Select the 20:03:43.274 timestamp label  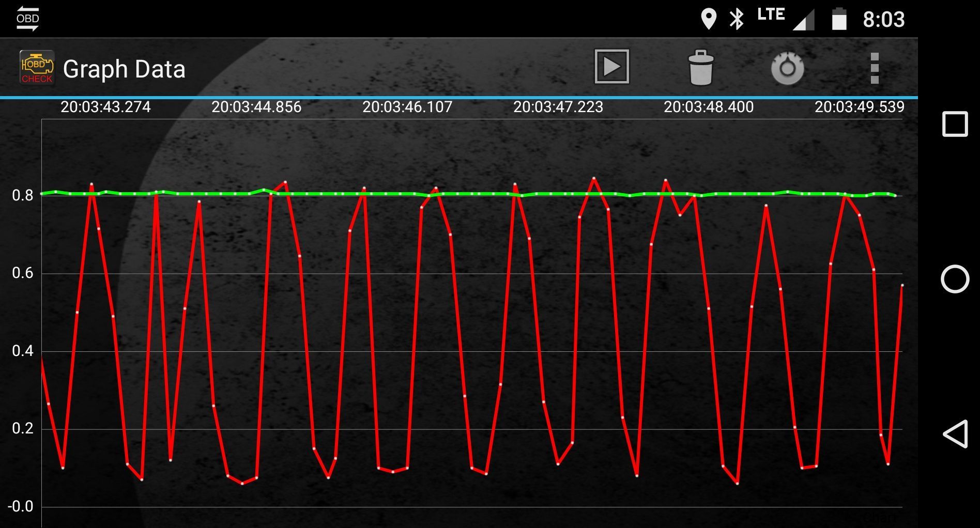pos(105,107)
